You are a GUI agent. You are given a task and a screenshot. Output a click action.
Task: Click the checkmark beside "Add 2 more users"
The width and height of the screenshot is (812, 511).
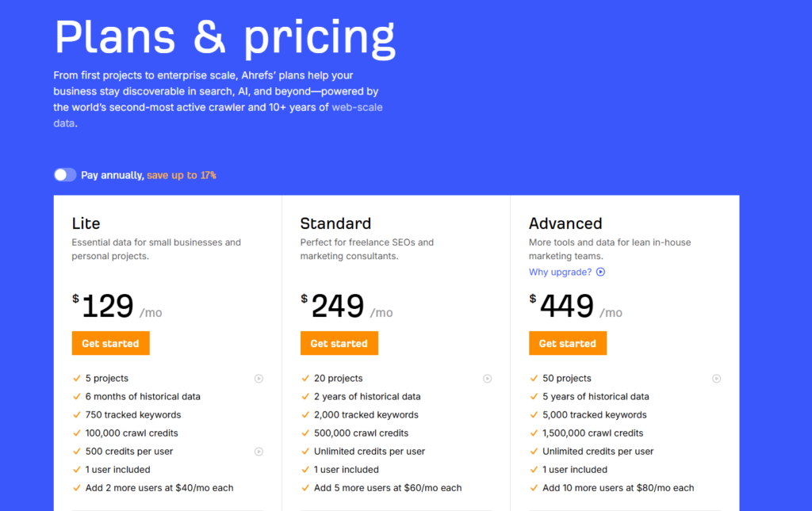(x=76, y=487)
